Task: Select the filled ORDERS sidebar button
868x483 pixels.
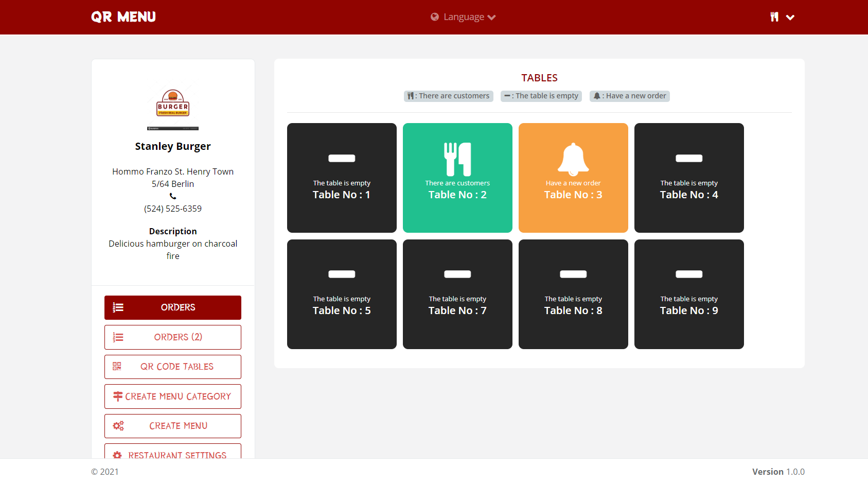Action: 173,307
